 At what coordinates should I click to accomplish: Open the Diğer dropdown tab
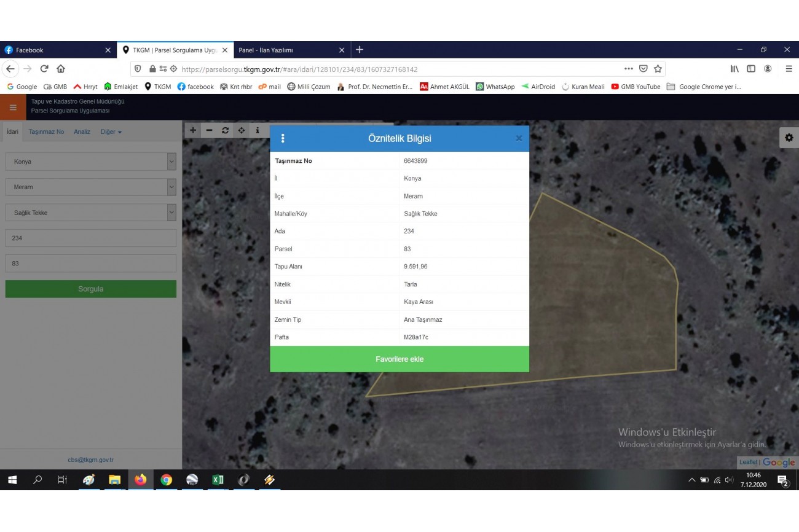point(111,132)
